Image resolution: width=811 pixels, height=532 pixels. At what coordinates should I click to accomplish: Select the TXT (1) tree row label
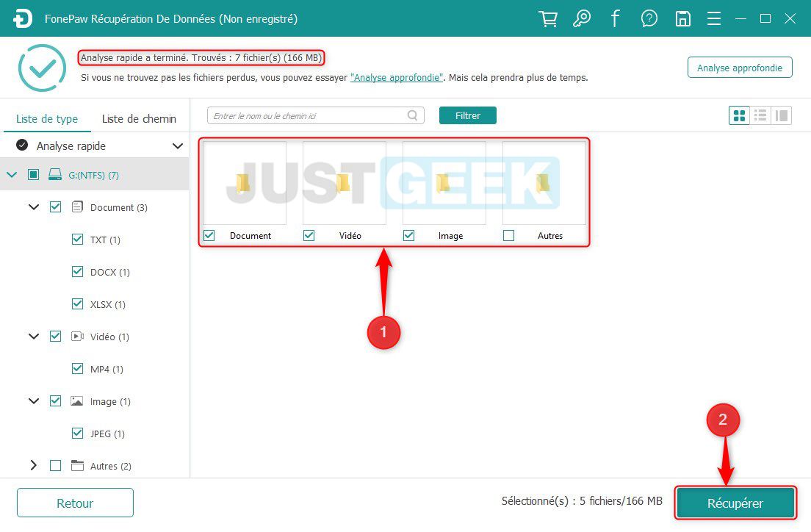[105, 240]
